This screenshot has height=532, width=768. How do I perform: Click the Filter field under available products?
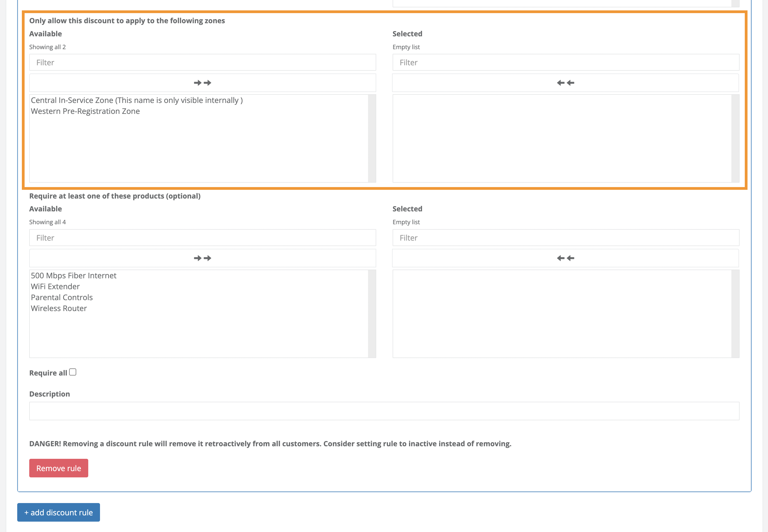(x=202, y=238)
